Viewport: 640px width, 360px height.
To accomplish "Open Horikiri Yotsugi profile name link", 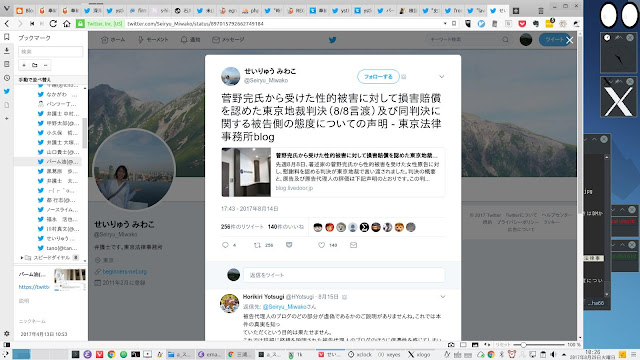I will coord(263,297).
